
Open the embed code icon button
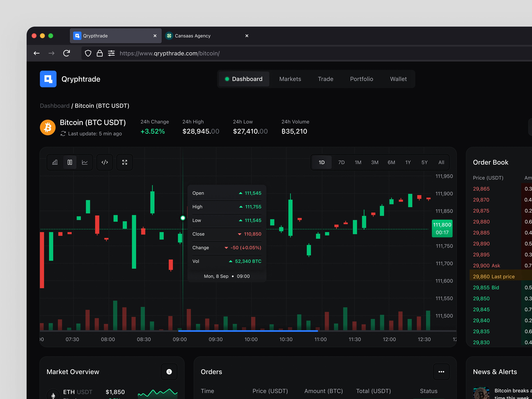click(105, 162)
